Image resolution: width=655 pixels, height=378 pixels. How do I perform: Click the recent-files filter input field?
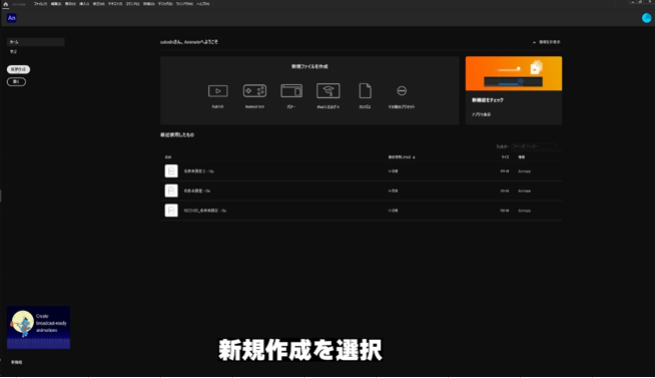point(534,146)
